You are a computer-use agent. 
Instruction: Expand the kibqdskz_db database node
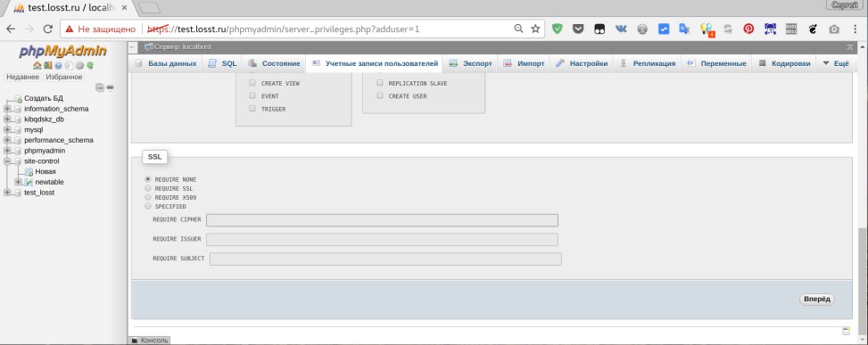(x=7, y=119)
